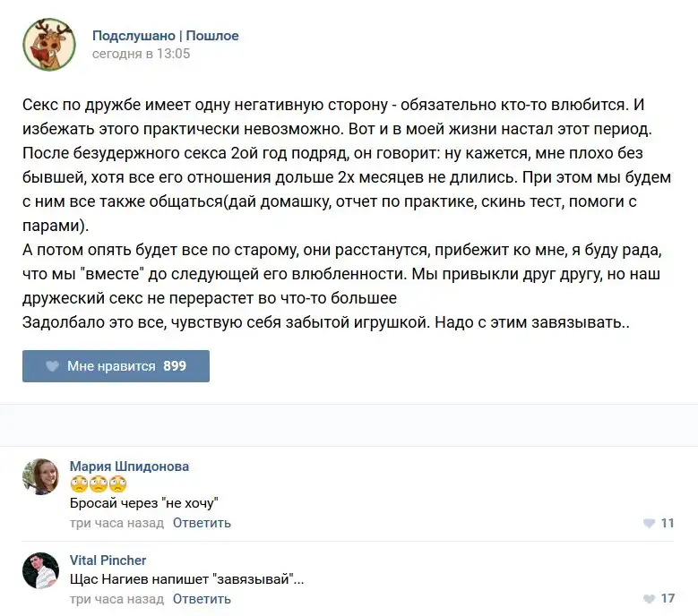
Task: Like Vital Pincher's comment with the heart icon
Action: tap(649, 599)
